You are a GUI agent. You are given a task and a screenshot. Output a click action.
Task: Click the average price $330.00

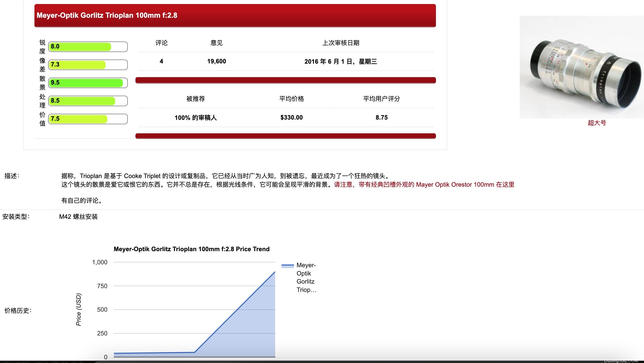pyautogui.click(x=292, y=118)
